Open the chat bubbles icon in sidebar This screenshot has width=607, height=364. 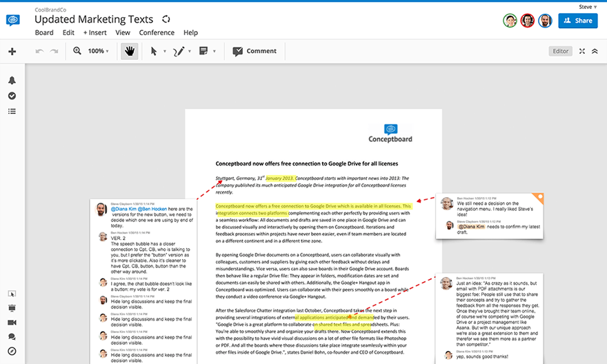(x=12, y=336)
